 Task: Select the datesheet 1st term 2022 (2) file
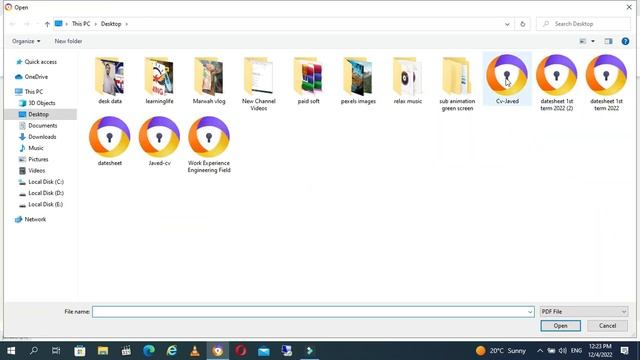point(556,83)
